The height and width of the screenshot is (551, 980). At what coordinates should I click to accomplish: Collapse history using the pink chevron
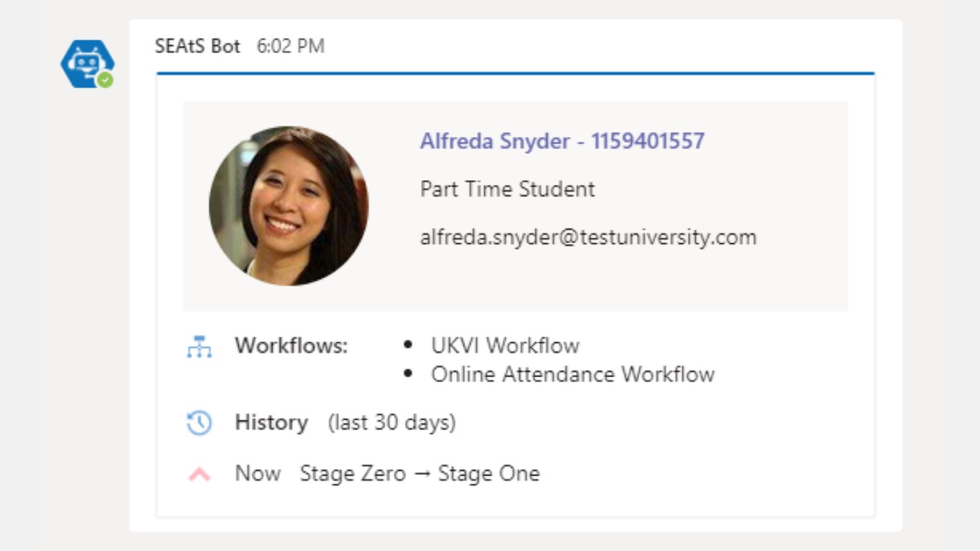(199, 474)
